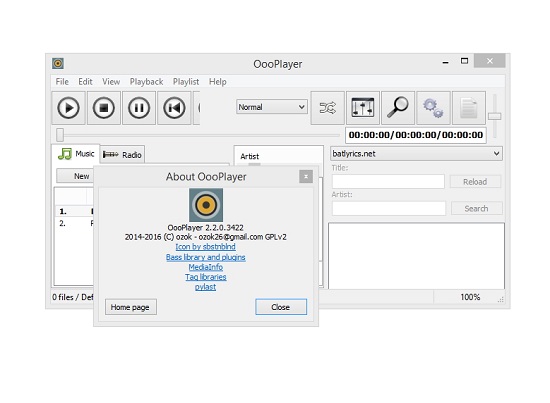Click the vertical volume slider handle

(495, 116)
